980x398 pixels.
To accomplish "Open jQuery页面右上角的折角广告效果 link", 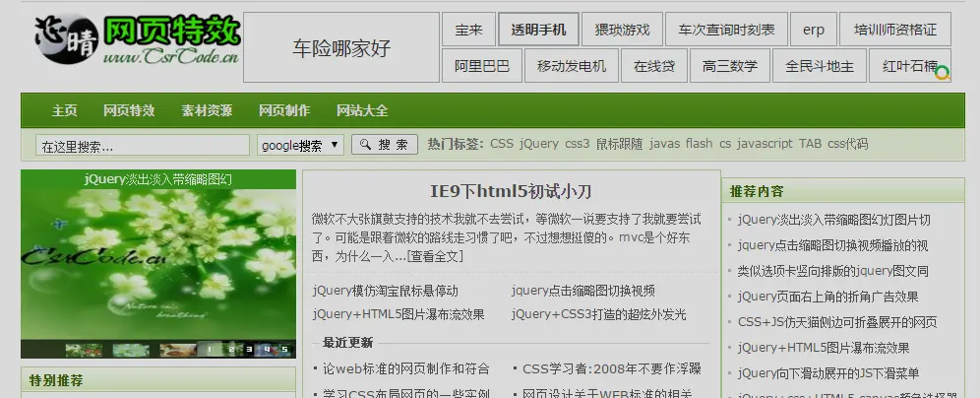I will (x=828, y=297).
